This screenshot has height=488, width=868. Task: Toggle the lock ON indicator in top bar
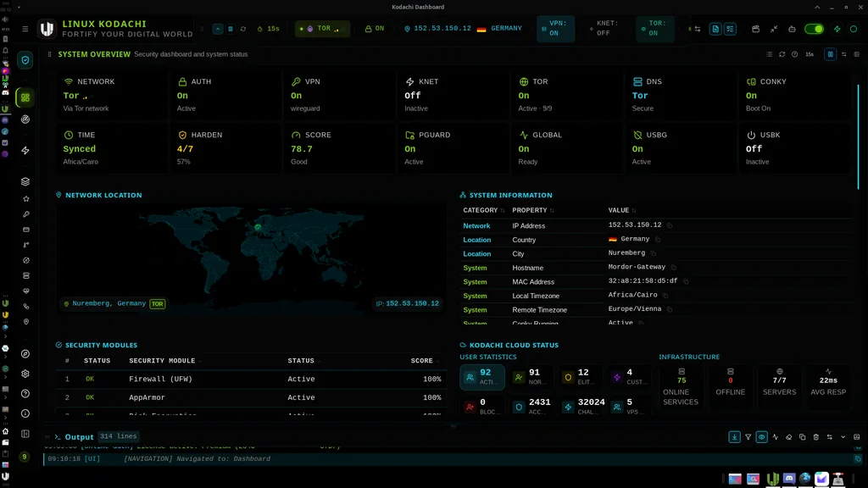point(375,28)
